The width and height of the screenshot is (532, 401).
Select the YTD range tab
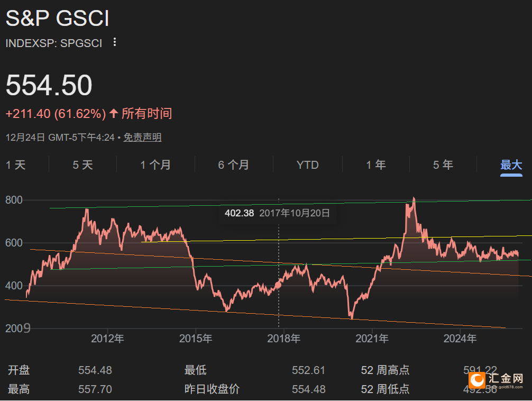point(307,165)
